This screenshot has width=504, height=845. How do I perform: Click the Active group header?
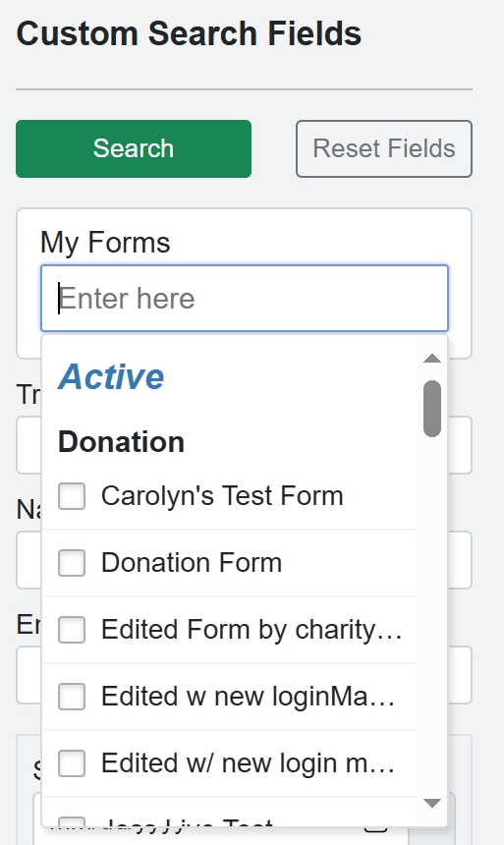[111, 376]
